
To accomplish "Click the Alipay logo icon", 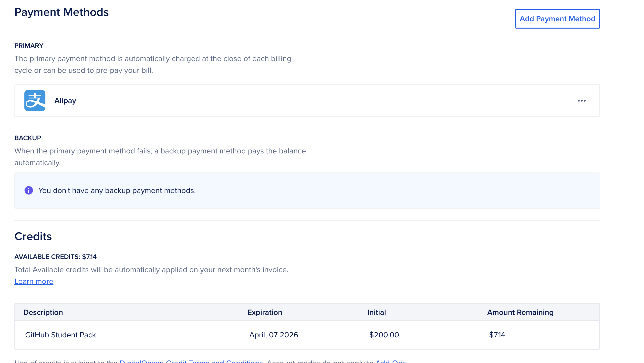I will [35, 101].
